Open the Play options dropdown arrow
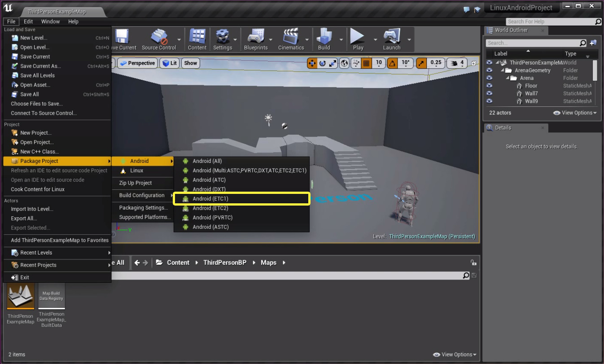Viewport: 604px width, 364px height. [x=375, y=39]
